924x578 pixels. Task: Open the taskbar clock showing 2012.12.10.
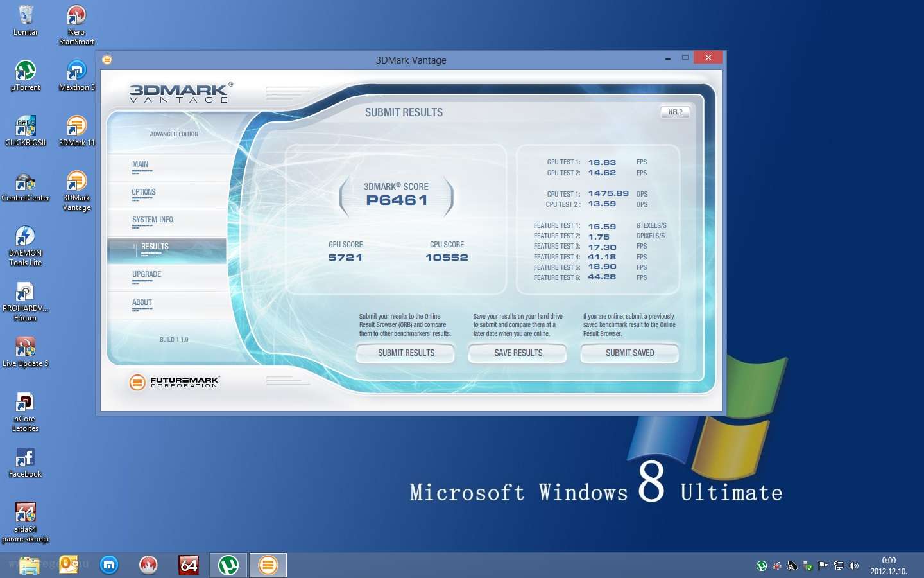point(889,566)
